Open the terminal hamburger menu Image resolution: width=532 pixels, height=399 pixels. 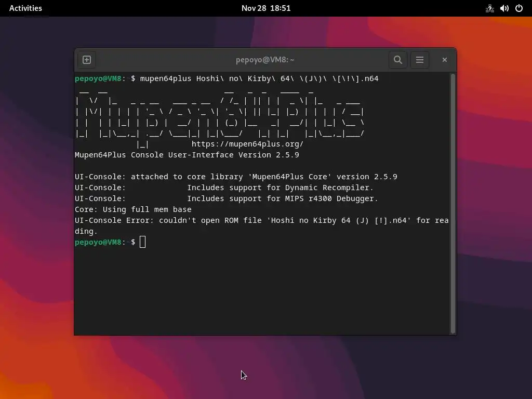(x=420, y=60)
